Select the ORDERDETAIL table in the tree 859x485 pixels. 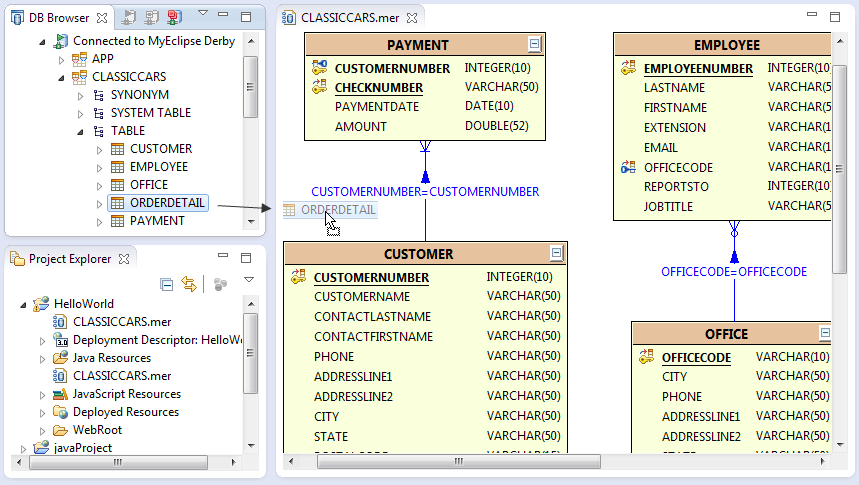click(x=166, y=203)
